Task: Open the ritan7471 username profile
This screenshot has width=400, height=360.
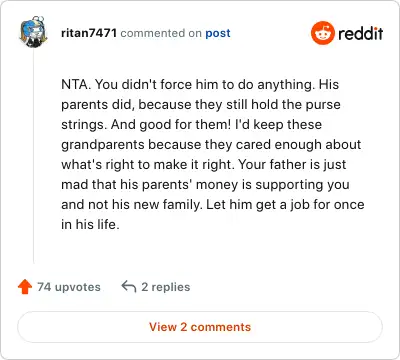Action: [89, 33]
